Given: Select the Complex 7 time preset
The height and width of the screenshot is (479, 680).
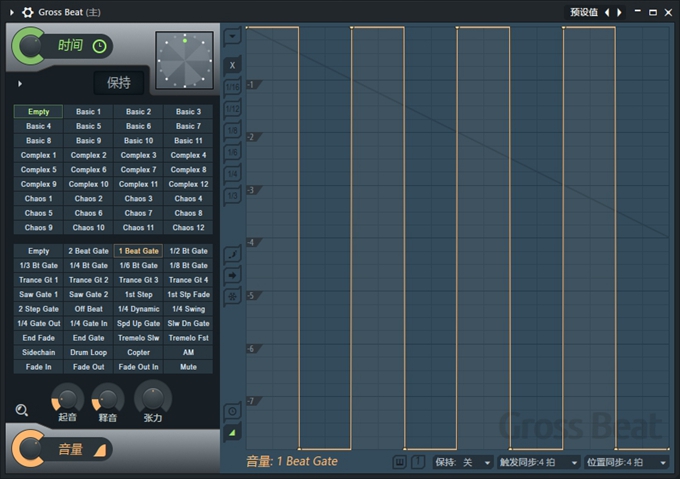Looking at the screenshot, I should (x=138, y=169).
